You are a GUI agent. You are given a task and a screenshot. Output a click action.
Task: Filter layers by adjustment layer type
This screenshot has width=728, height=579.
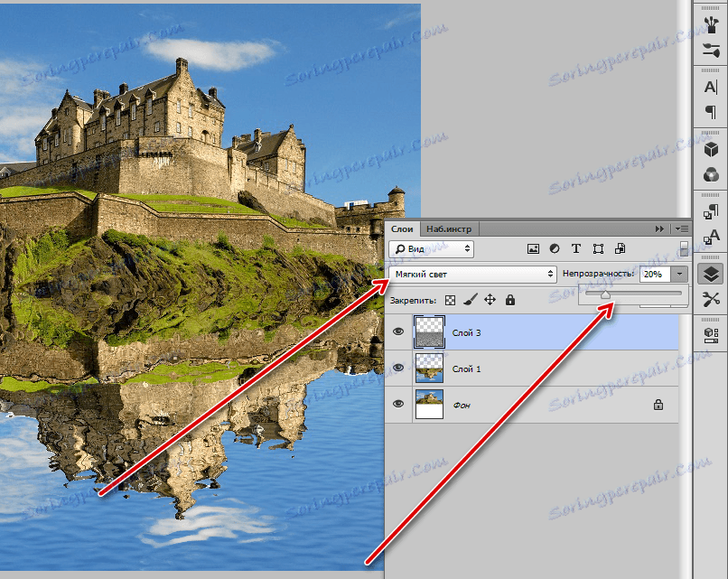click(x=555, y=249)
